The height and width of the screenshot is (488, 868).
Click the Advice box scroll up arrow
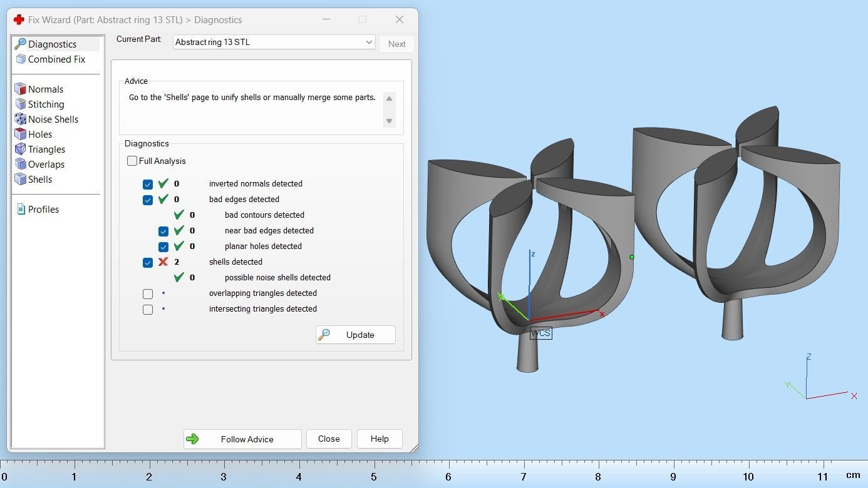coord(389,99)
